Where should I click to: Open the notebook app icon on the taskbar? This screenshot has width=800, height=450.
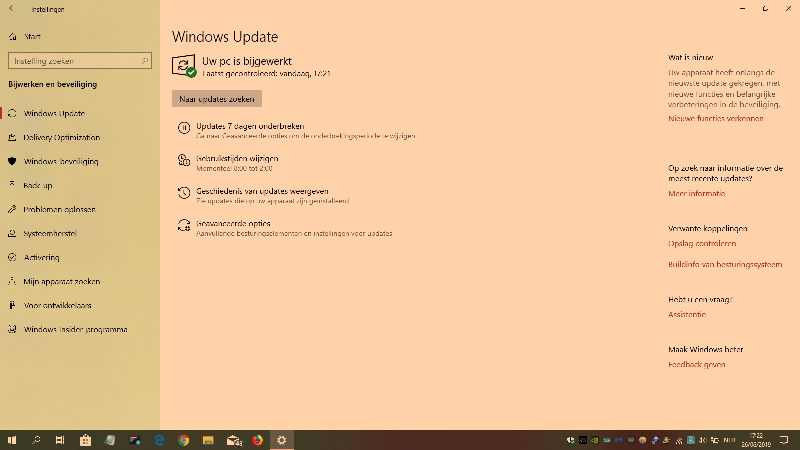click(110, 440)
